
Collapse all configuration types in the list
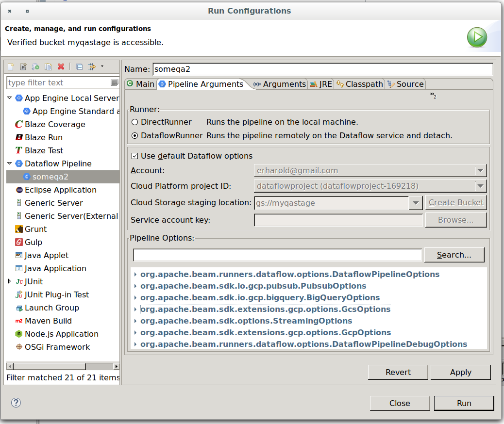[x=79, y=66]
